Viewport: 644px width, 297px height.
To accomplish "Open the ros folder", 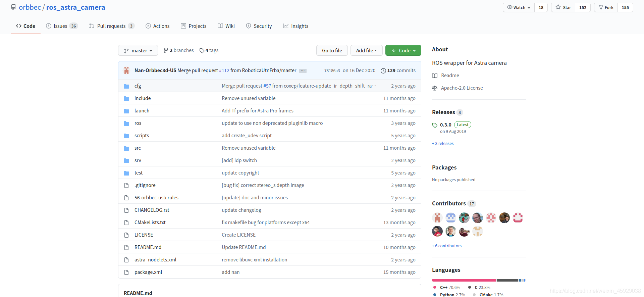I will click(x=138, y=123).
